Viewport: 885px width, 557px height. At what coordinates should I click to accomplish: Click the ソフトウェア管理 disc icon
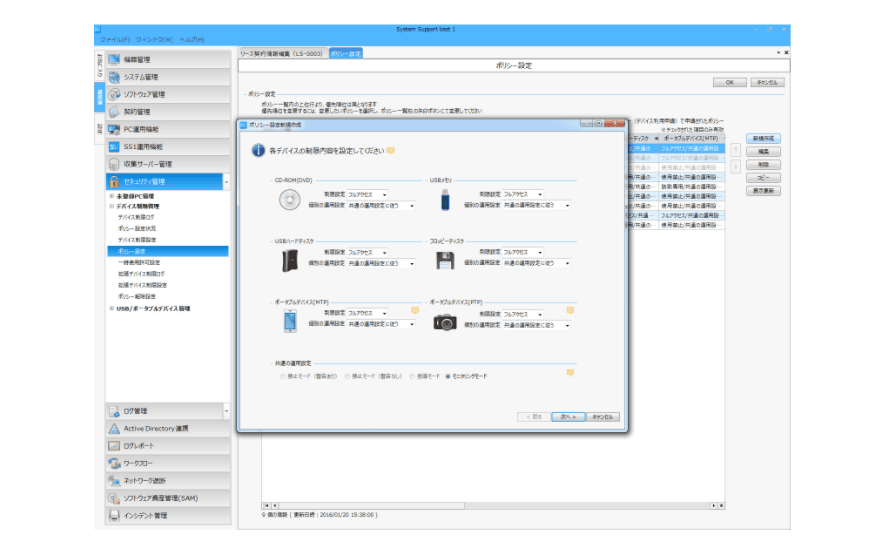tap(114, 94)
